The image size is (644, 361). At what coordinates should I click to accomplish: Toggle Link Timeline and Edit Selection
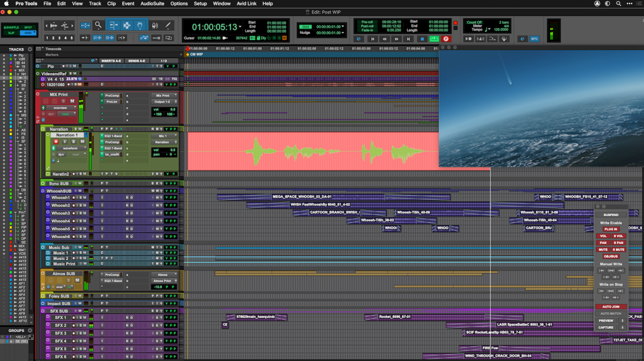(97, 38)
